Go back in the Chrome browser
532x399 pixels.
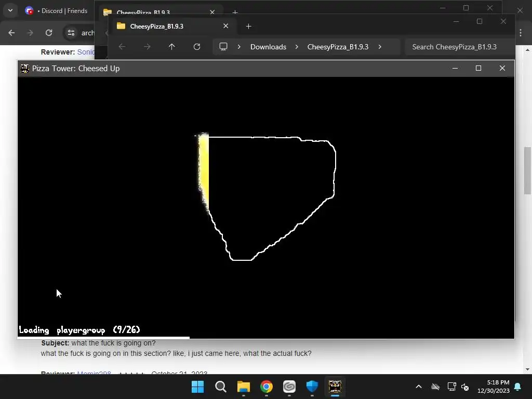coord(11,33)
